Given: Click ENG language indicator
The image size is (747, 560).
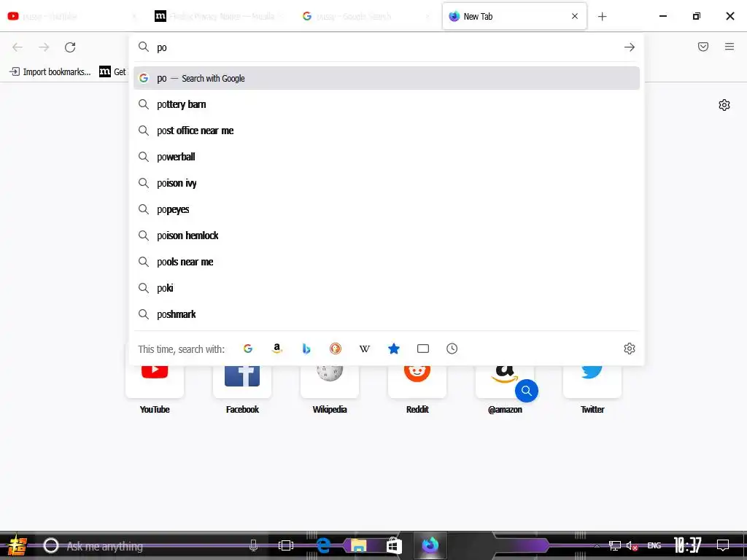Looking at the screenshot, I should 654,545.
